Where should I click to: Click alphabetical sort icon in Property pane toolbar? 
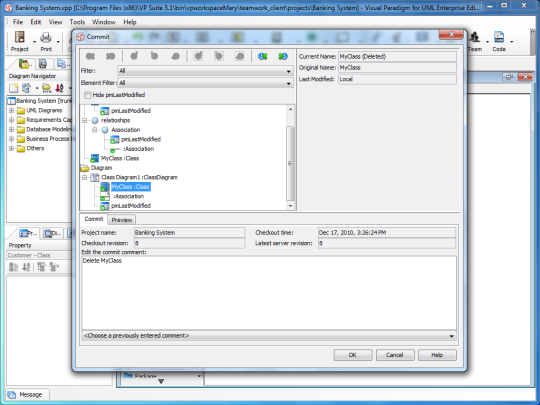pos(26,267)
